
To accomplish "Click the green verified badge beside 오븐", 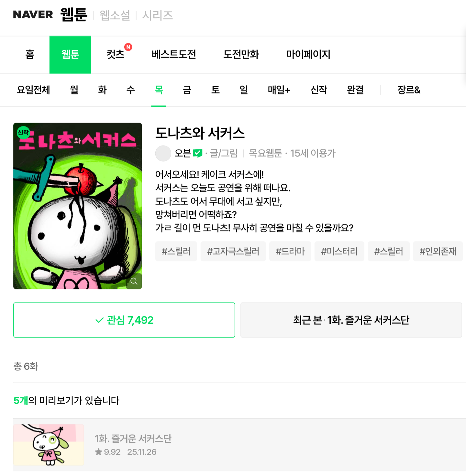I will point(197,153).
